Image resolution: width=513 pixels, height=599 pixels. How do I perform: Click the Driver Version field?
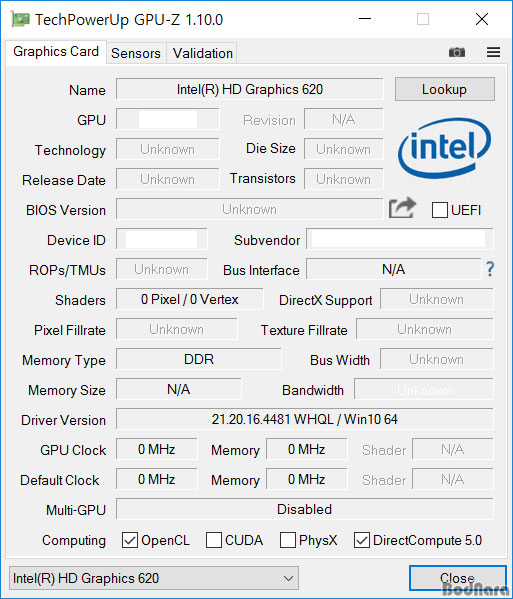tap(304, 419)
